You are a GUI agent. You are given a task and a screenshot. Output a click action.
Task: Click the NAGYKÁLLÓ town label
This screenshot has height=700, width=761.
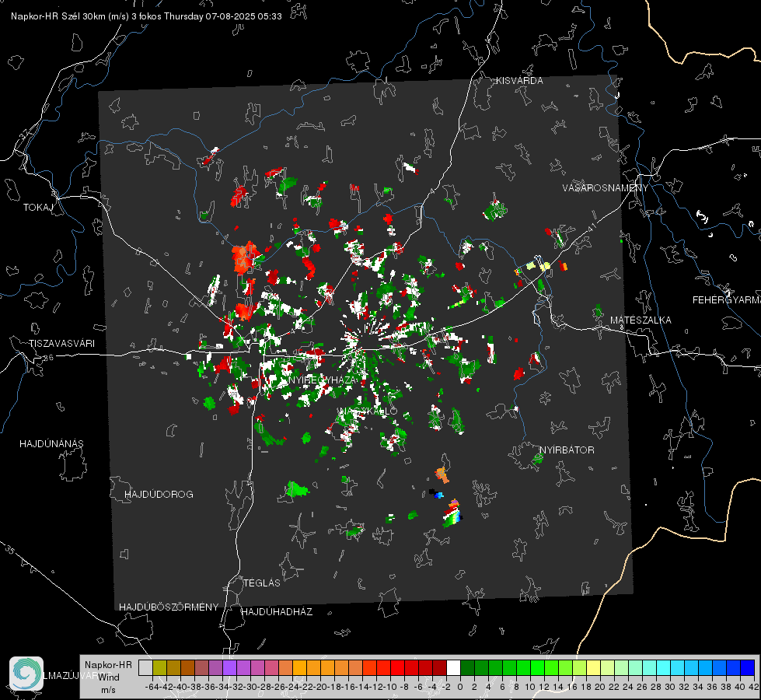(x=368, y=411)
